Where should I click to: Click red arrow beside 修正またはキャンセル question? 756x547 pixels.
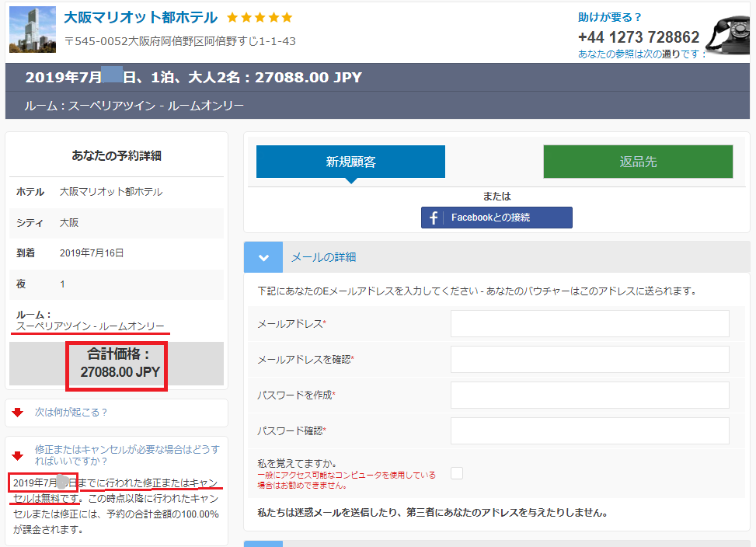coord(18,455)
